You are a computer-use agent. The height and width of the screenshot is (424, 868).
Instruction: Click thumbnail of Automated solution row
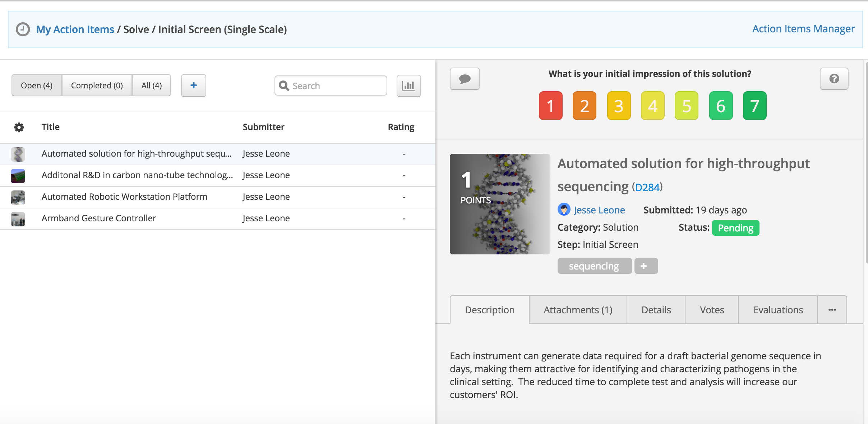(18, 154)
